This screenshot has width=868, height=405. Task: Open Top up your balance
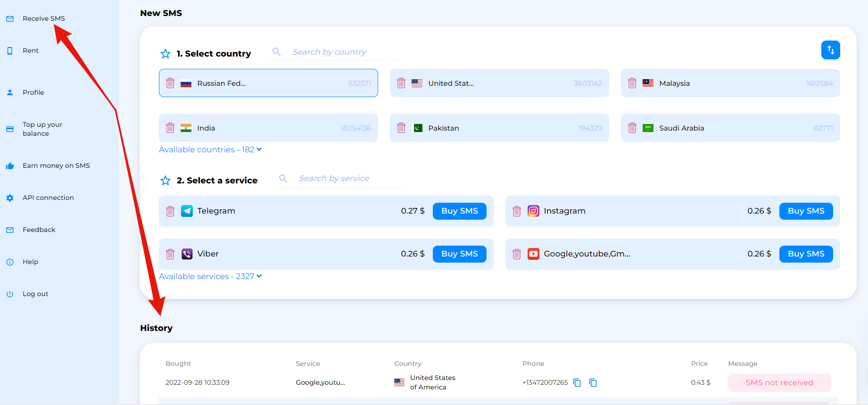coord(42,129)
